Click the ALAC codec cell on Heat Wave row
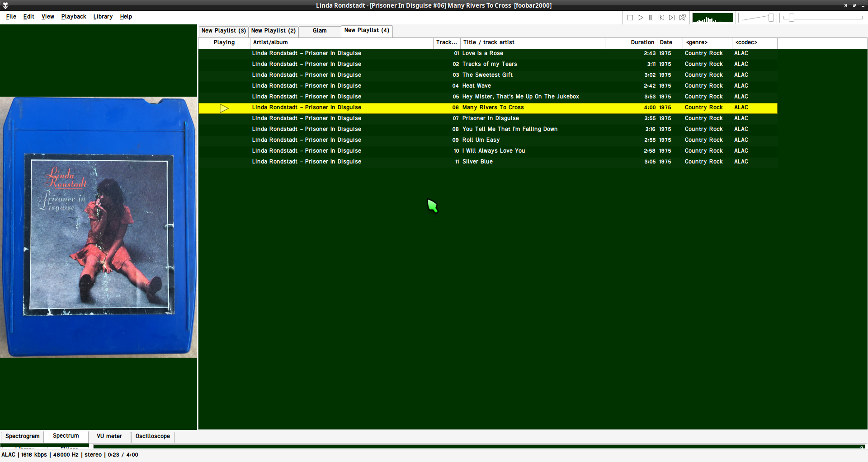Screen dimensions: 868x462 [x=741, y=86]
